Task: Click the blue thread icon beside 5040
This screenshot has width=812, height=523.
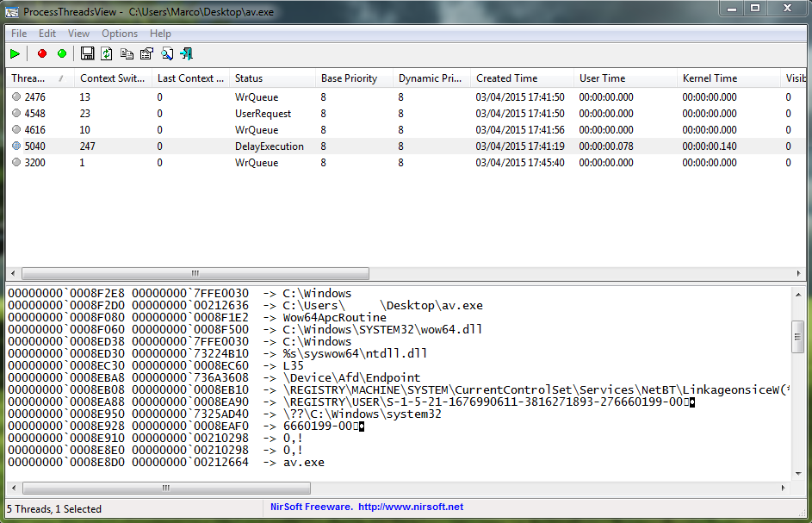Action: (x=16, y=146)
